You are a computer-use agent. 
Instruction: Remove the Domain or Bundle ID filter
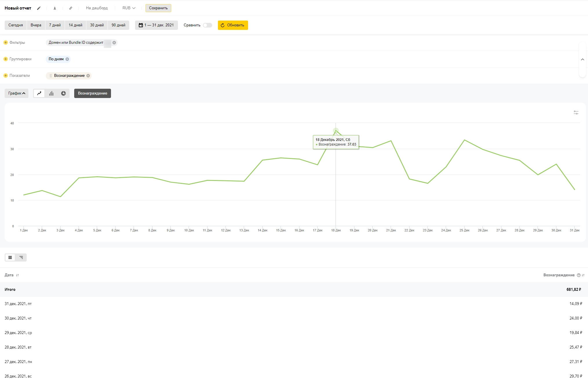coord(114,43)
